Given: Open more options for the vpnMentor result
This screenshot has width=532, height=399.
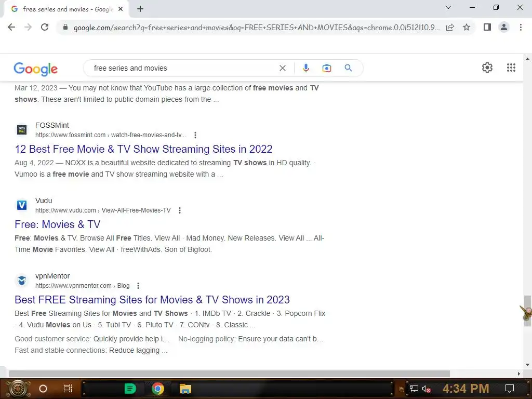Looking at the screenshot, I should 138,286.
